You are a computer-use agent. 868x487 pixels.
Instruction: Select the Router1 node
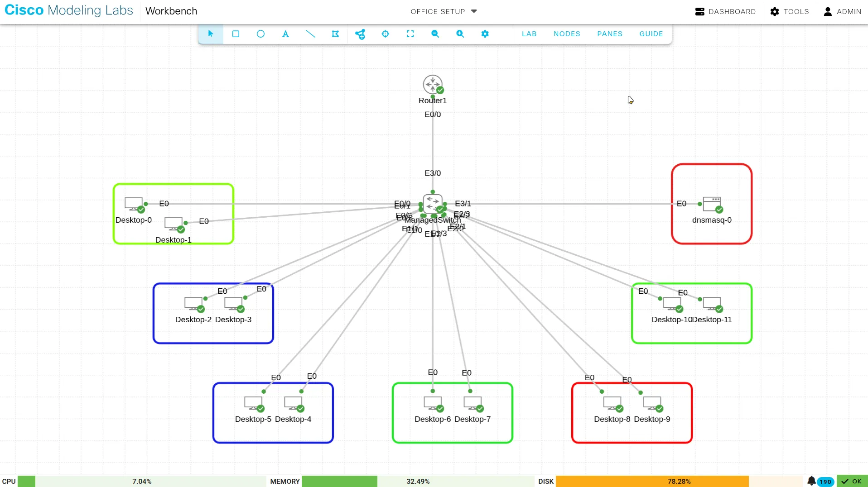click(432, 84)
